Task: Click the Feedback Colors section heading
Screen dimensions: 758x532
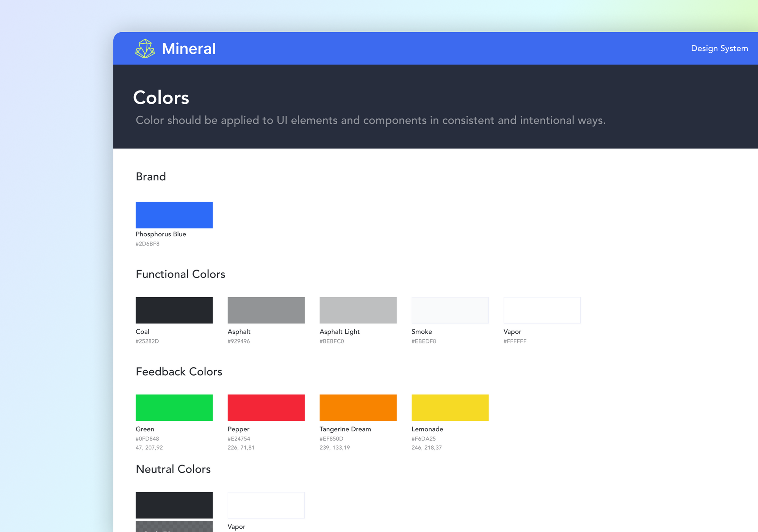Action: click(x=179, y=371)
